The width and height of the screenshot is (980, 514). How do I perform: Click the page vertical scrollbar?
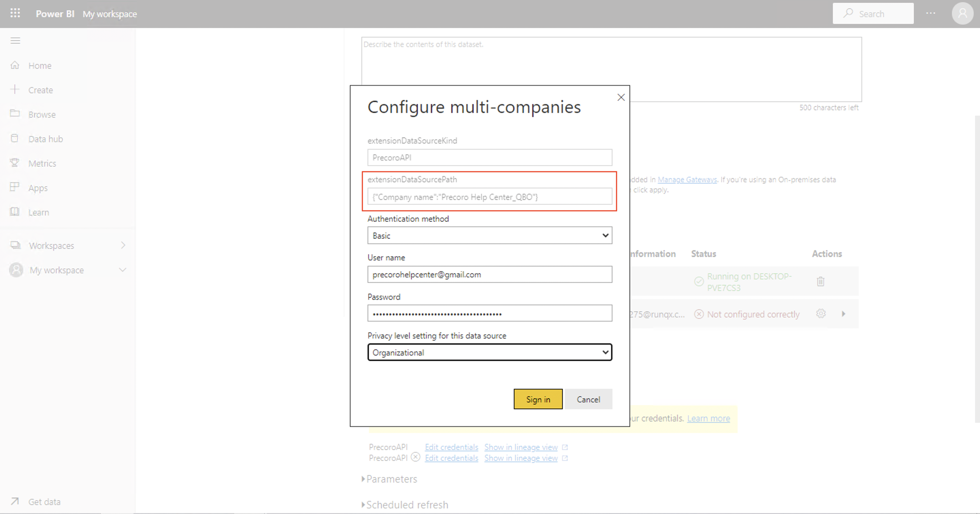pyautogui.click(x=977, y=270)
